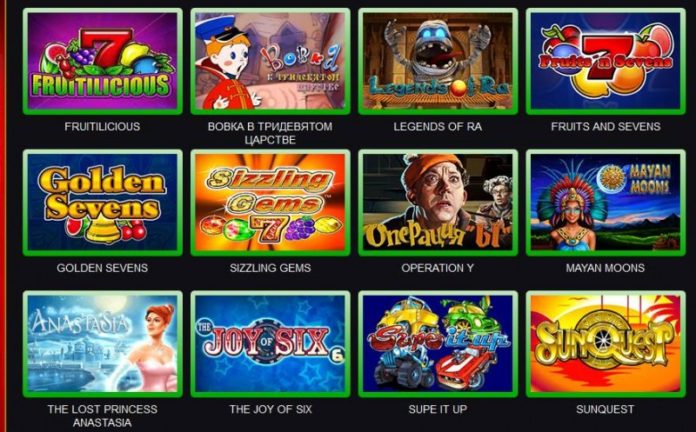Viewport: 696px width, 432px height.
Task: Launch the SunQuest slot game image
Action: click(605, 344)
